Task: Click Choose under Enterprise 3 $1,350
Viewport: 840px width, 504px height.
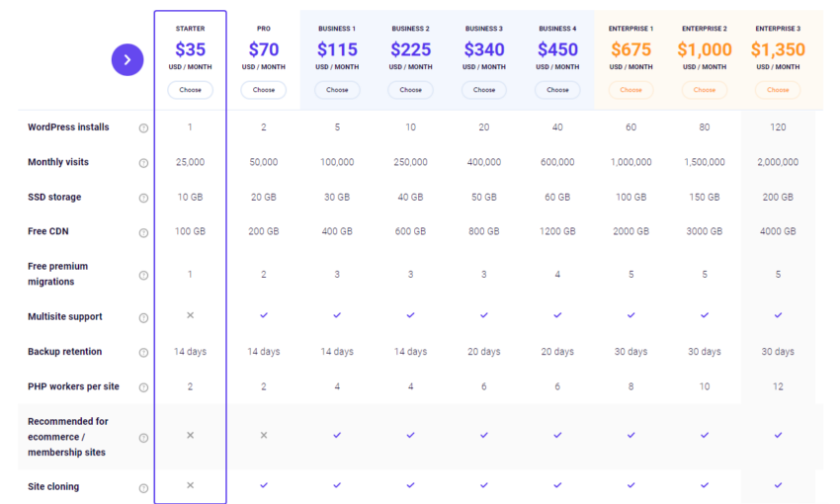Action: click(x=778, y=90)
